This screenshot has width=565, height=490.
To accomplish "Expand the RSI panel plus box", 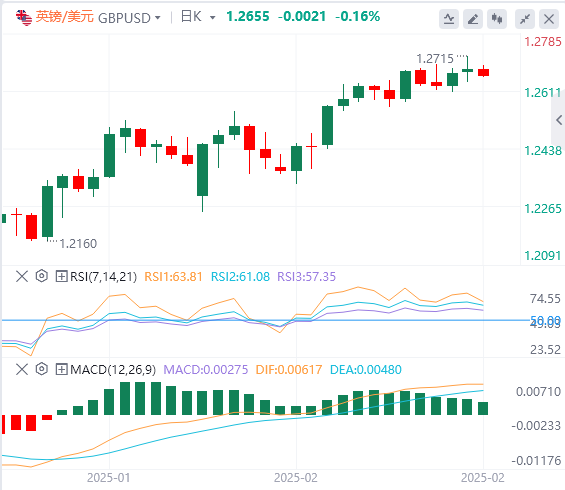I will click(62, 277).
